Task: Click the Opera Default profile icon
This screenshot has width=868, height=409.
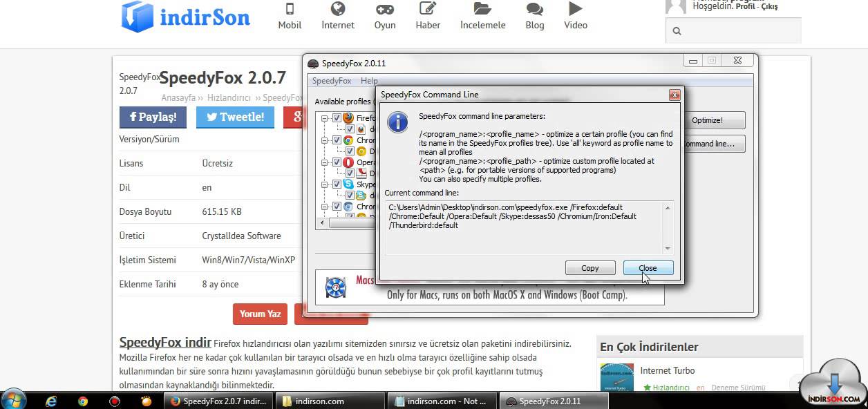Action: click(x=362, y=173)
